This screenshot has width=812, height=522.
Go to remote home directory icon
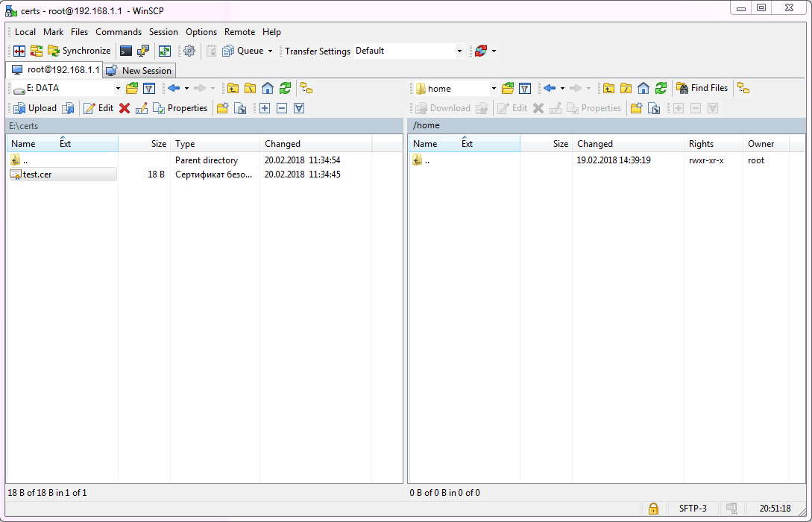(x=643, y=89)
